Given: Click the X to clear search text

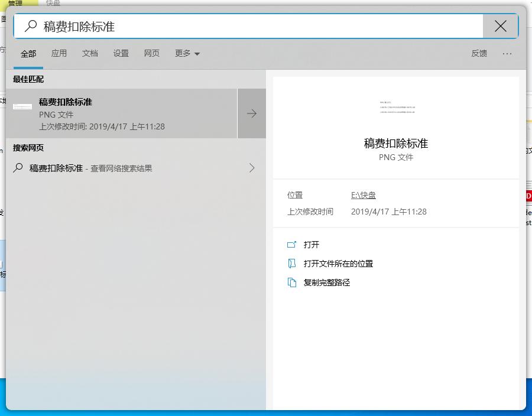Looking at the screenshot, I should click(500, 25).
